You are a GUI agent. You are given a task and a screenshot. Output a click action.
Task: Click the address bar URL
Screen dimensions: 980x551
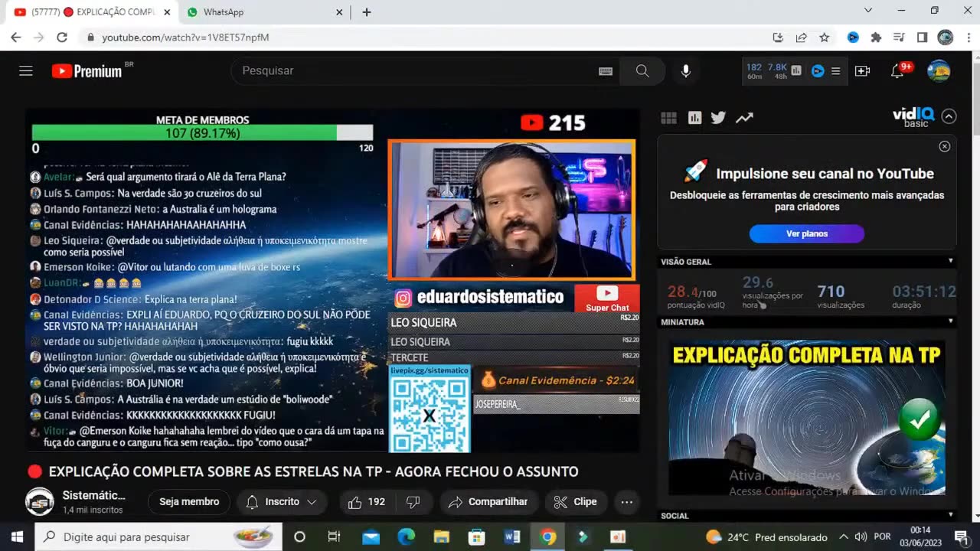pyautogui.click(x=185, y=37)
